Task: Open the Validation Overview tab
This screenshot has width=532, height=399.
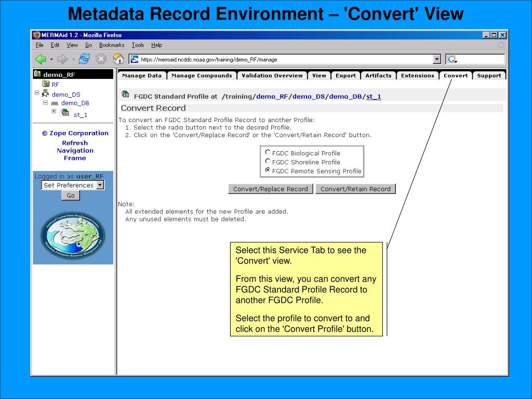Action: pyautogui.click(x=272, y=75)
